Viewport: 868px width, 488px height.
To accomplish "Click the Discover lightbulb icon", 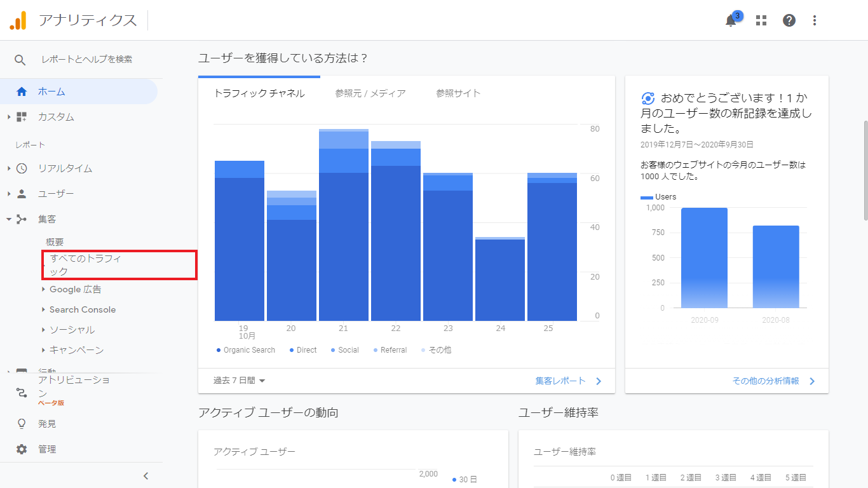I will (22, 424).
